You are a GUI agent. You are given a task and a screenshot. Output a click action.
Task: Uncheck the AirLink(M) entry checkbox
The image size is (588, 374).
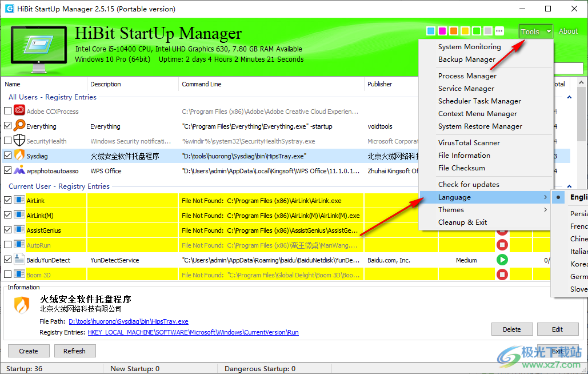click(7, 215)
